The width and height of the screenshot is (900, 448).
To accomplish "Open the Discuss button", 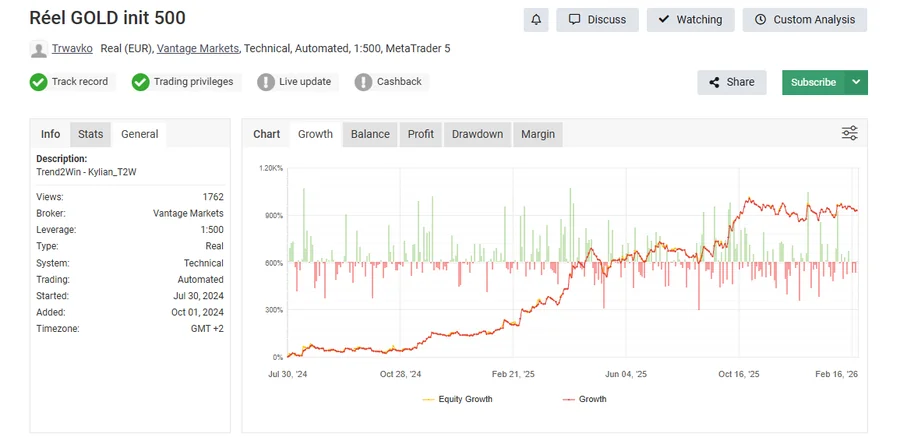I will [598, 20].
